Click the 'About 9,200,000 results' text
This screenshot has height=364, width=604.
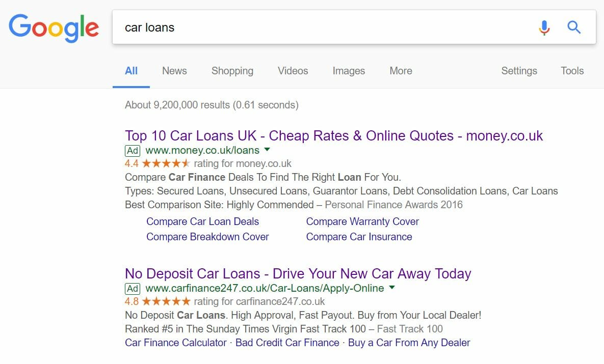(x=212, y=105)
